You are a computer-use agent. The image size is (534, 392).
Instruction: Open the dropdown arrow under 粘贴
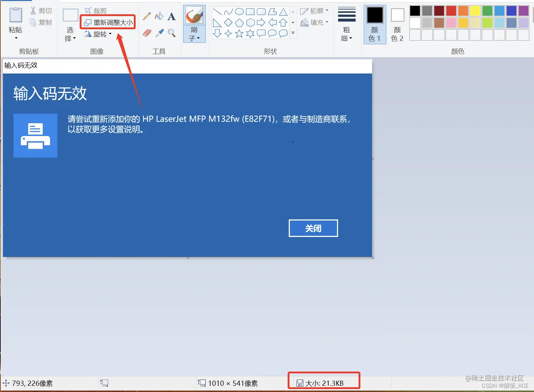click(16, 38)
